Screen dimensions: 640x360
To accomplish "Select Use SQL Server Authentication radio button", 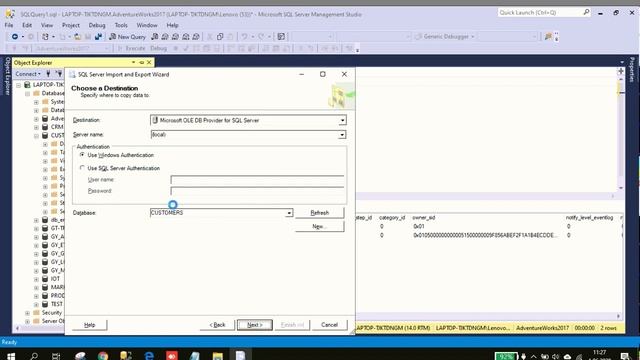I will point(82,168).
